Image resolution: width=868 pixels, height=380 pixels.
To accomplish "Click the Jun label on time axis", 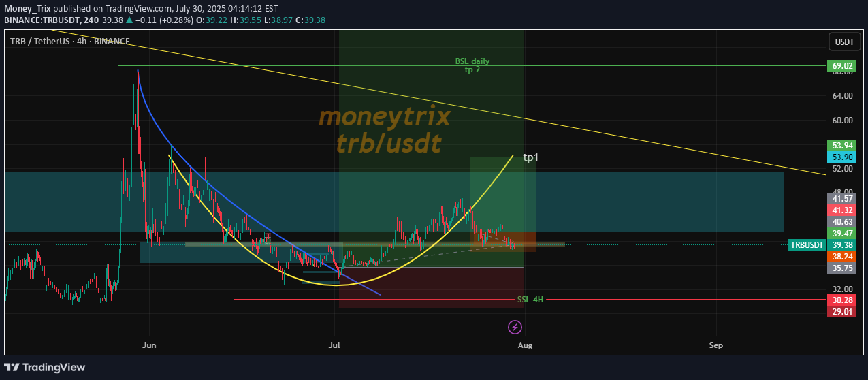I will click(149, 345).
